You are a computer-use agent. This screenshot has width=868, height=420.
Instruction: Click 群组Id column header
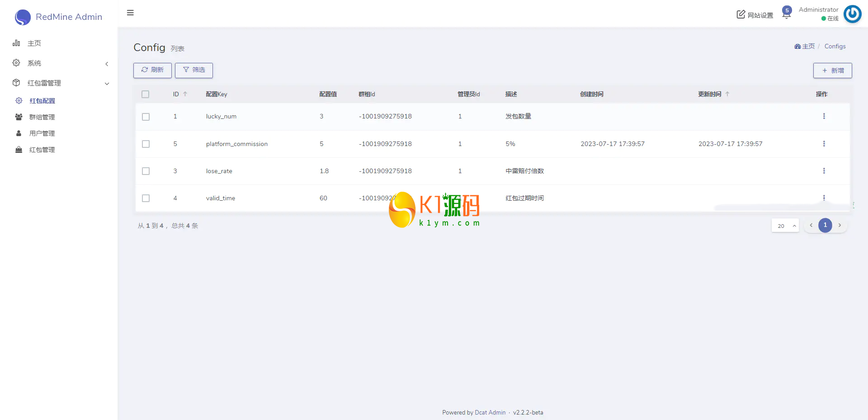click(367, 94)
